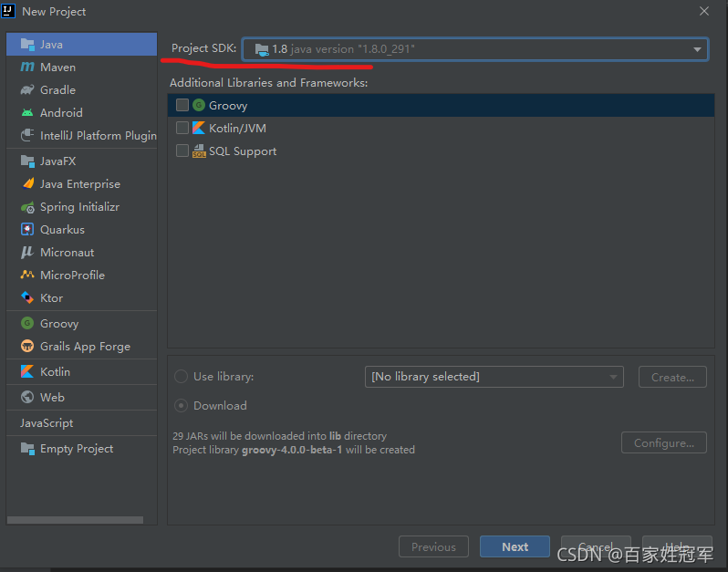Select the Download radio button
This screenshot has width=728, height=572.
pyautogui.click(x=181, y=406)
